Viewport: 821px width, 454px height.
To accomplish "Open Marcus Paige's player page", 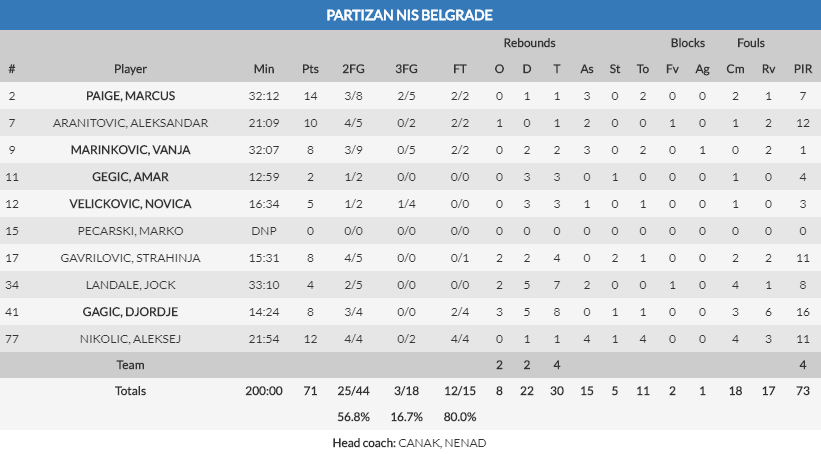I will click(x=131, y=96).
